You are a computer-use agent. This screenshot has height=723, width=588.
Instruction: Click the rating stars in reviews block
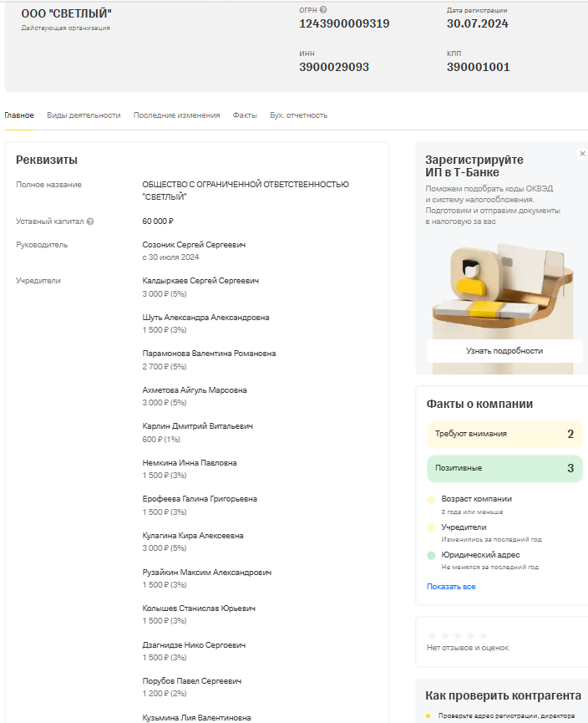[458, 635]
